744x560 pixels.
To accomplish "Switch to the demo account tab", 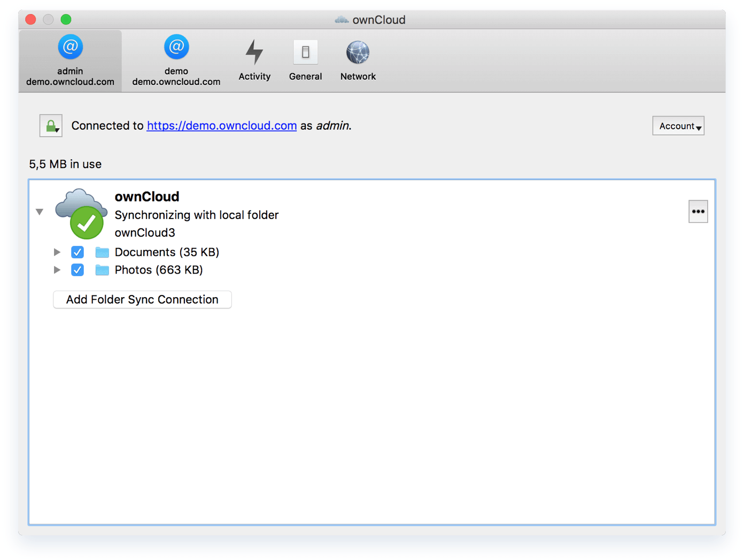I will (x=176, y=60).
